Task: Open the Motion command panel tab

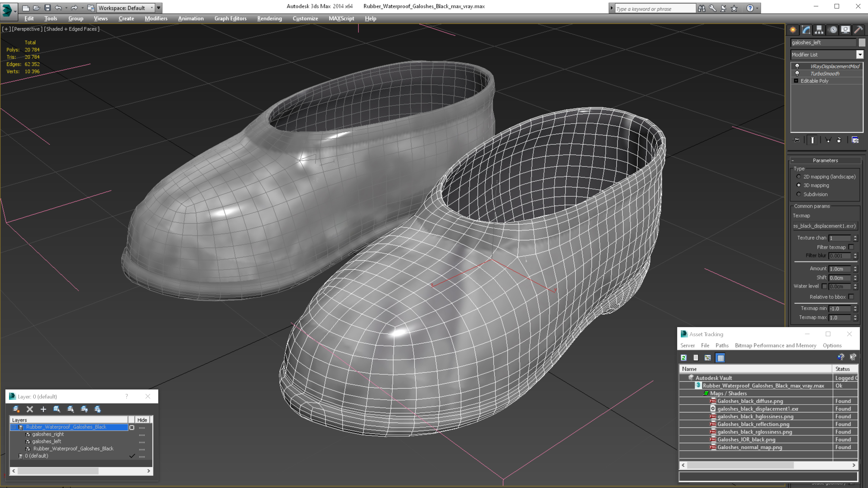Action: click(833, 30)
